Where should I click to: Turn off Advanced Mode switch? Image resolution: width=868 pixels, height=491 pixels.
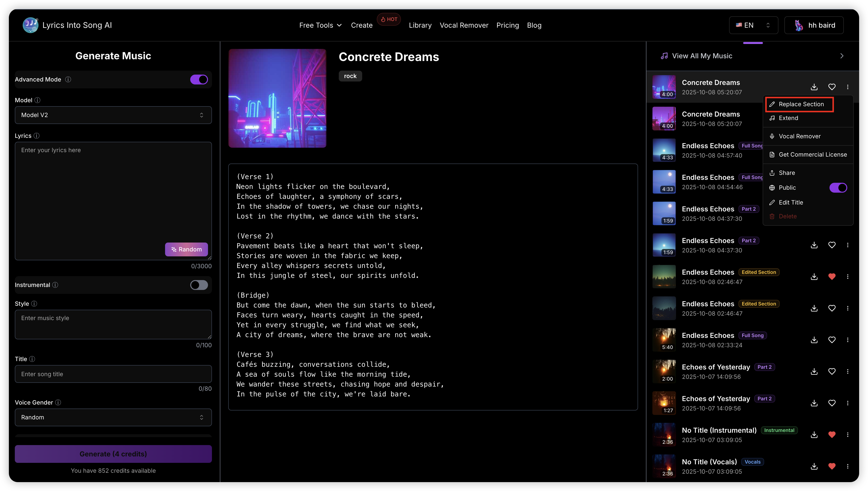coord(199,80)
